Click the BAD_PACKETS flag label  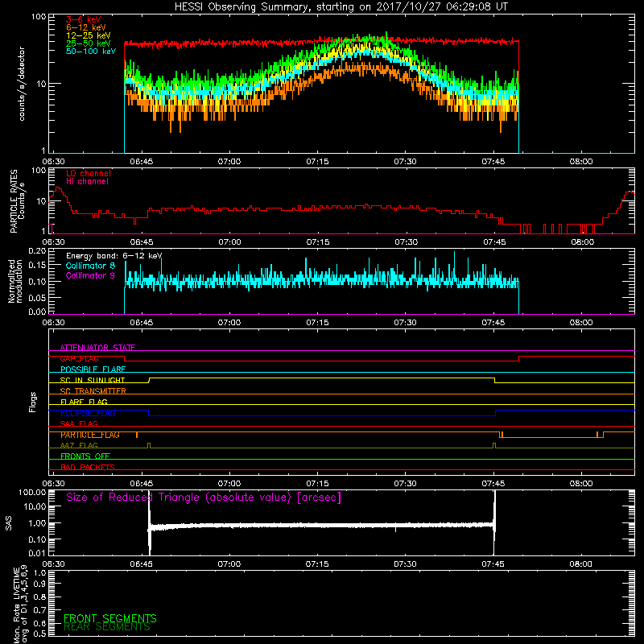pos(88,467)
